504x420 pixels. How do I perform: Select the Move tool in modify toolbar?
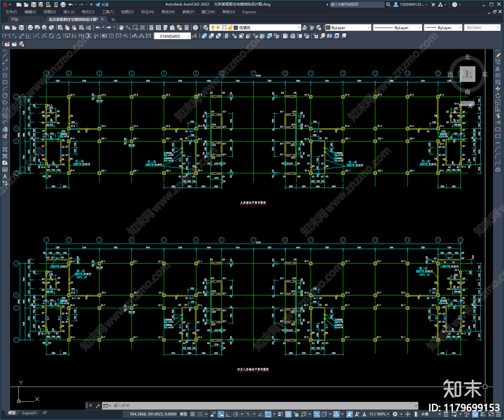(498, 89)
